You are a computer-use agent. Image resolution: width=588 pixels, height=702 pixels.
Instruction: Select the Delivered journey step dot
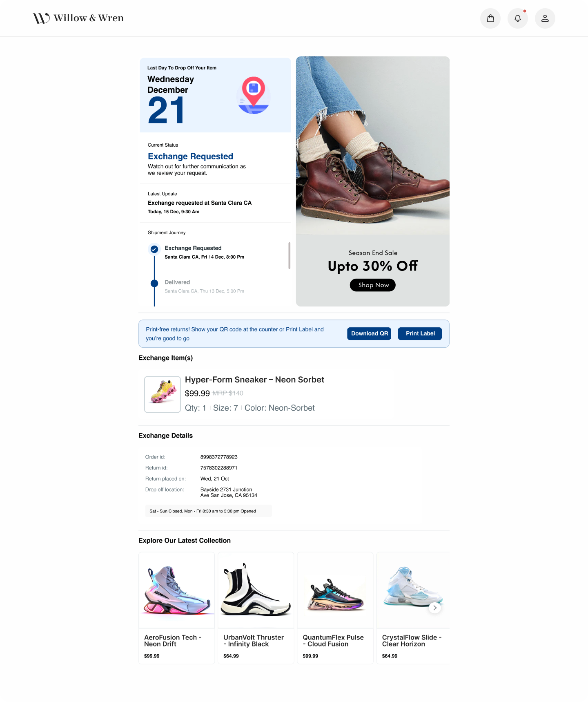point(154,283)
